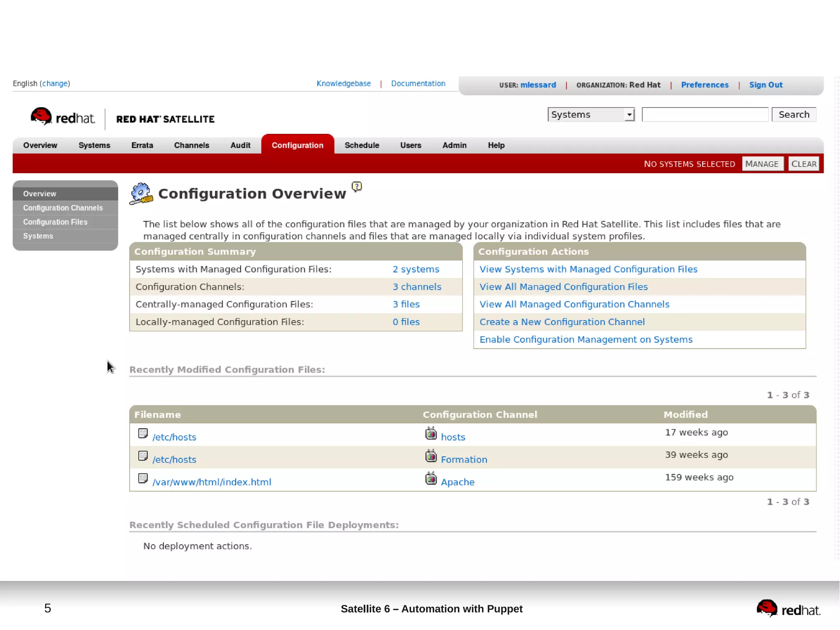Viewport: 840px width, 630px height.
Task: Click the file icon beside /var/www/html/index.html
Action: (143, 478)
